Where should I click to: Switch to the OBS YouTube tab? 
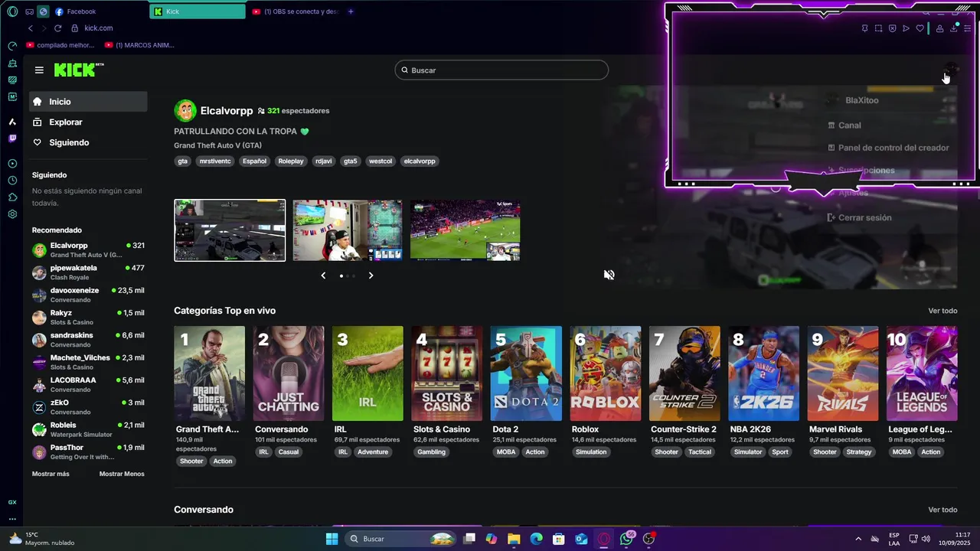295,11
